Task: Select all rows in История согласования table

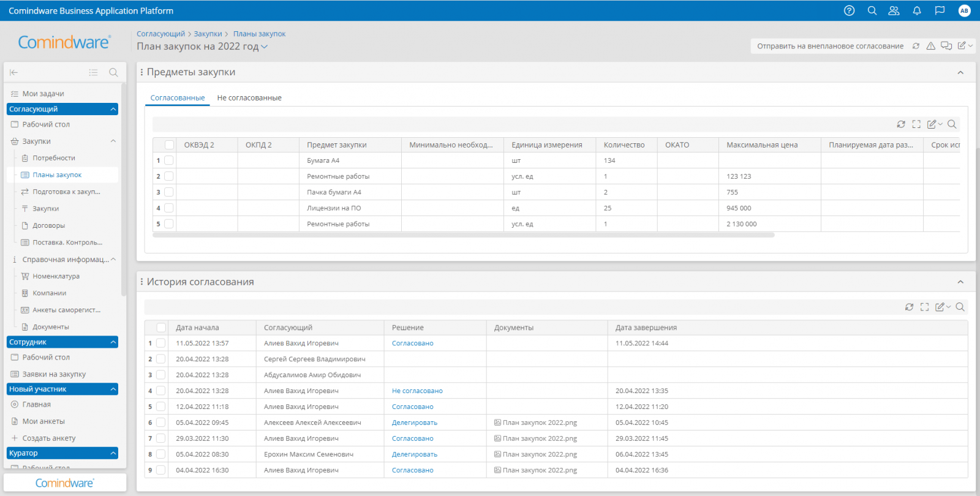Action: (x=161, y=328)
